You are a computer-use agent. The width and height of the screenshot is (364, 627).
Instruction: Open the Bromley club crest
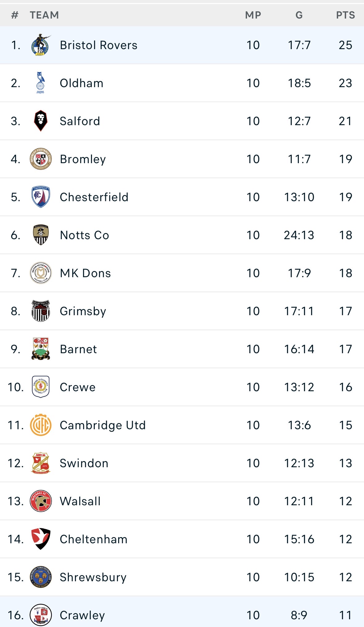click(x=41, y=159)
